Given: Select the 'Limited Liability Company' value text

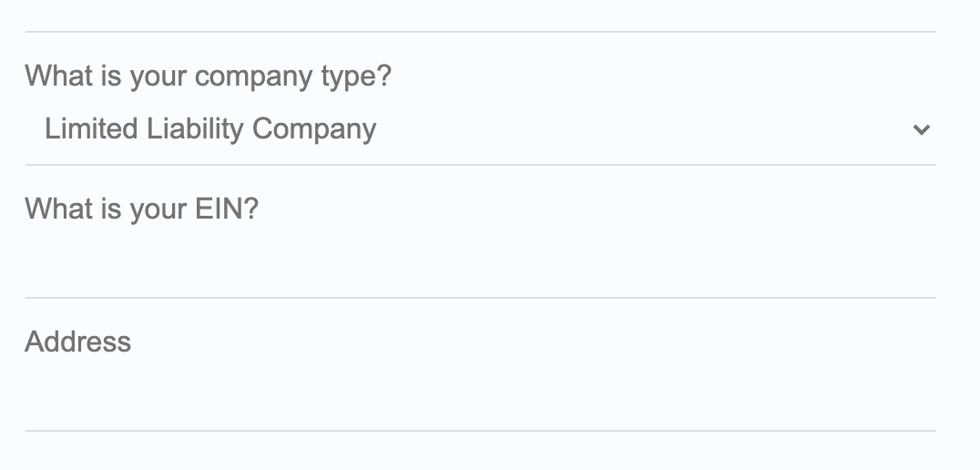Looking at the screenshot, I should pyautogui.click(x=210, y=129).
